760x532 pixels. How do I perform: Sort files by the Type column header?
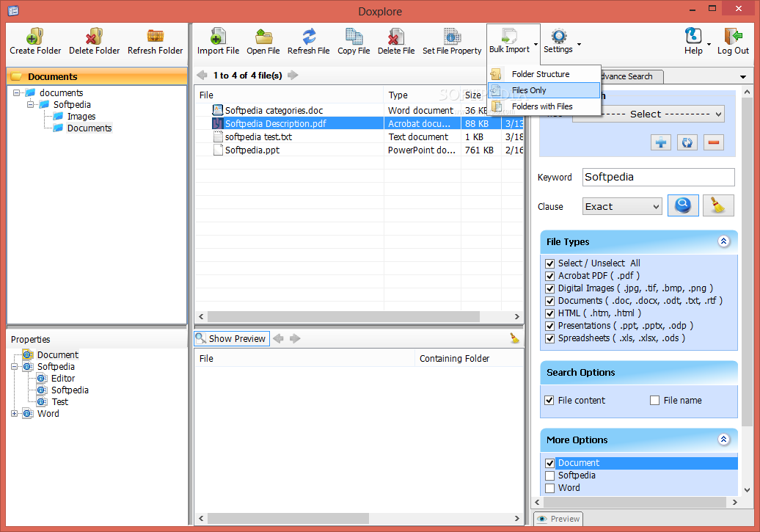pyautogui.click(x=422, y=95)
